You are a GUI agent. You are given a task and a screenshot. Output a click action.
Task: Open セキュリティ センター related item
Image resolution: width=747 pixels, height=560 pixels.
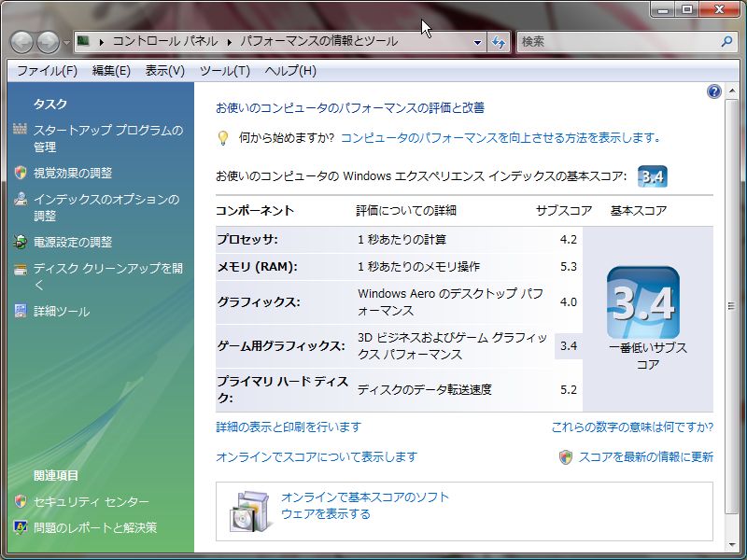pyautogui.click(x=91, y=501)
